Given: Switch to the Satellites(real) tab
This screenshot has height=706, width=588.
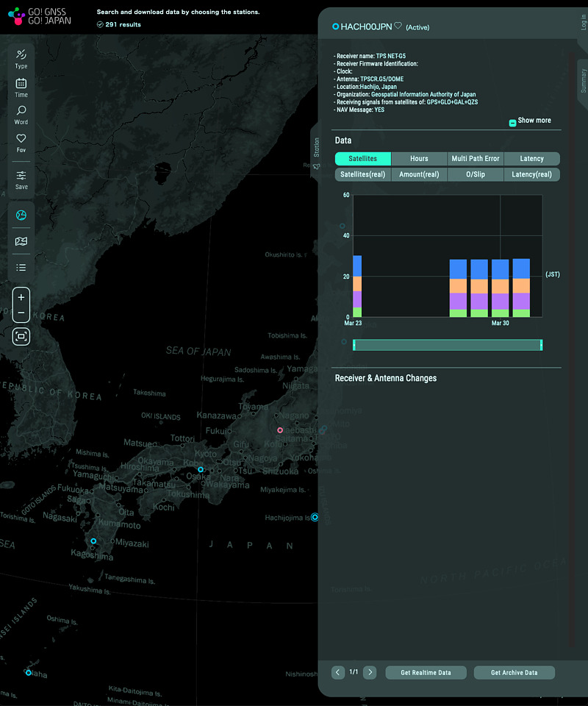Looking at the screenshot, I should point(362,174).
